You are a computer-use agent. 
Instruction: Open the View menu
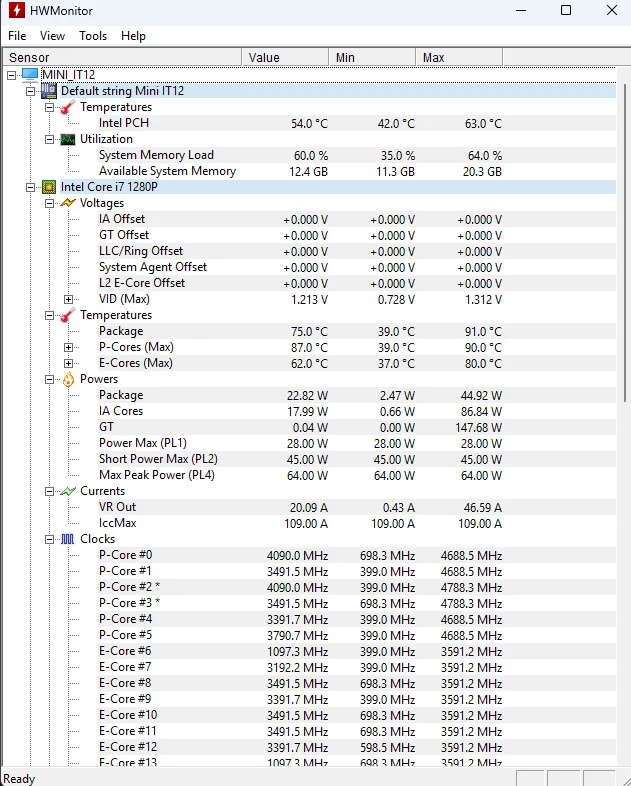coord(52,36)
